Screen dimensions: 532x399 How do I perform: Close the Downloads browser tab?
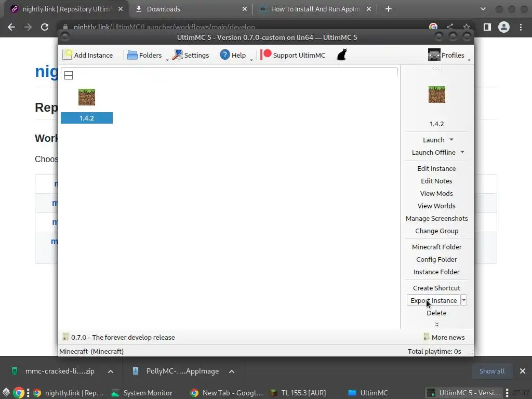point(245,9)
